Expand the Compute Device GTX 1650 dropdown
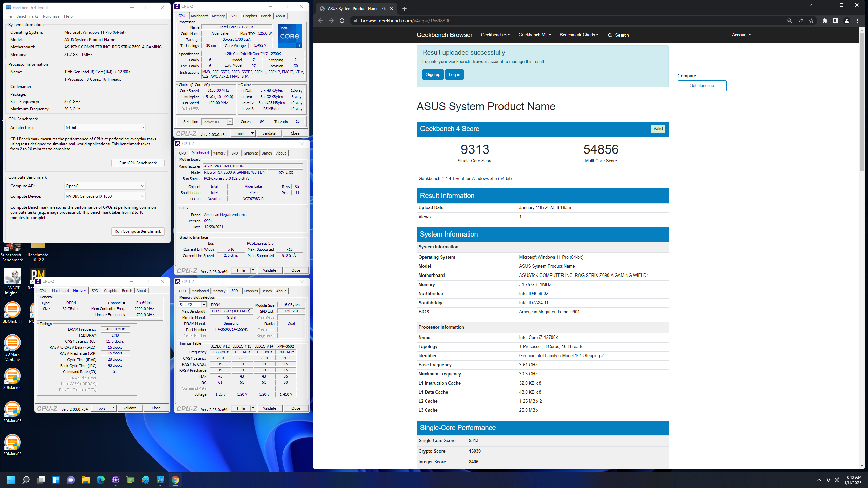Viewport: 868px width, 488px height. coord(105,196)
